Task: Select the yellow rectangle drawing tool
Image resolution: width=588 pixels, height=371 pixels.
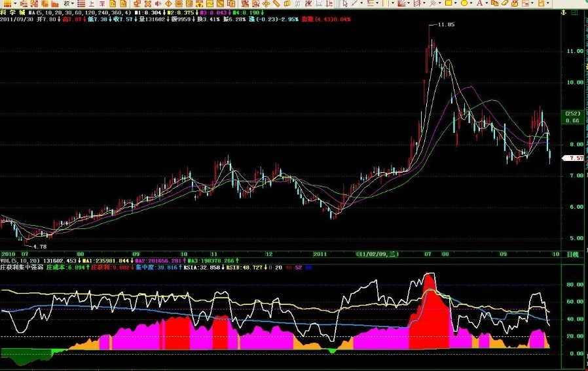Action: [449, 3]
